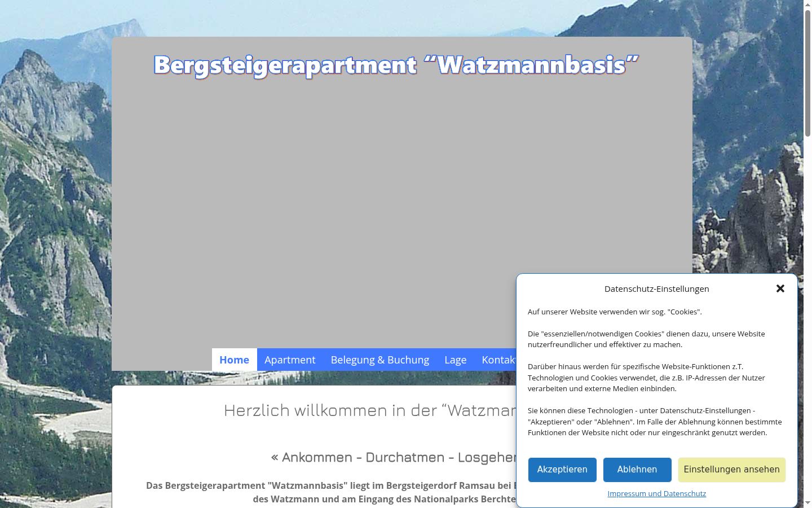The height and width of the screenshot is (508, 812).
Task: Follow the Impressum und Datenschutz link
Action: coord(656,493)
